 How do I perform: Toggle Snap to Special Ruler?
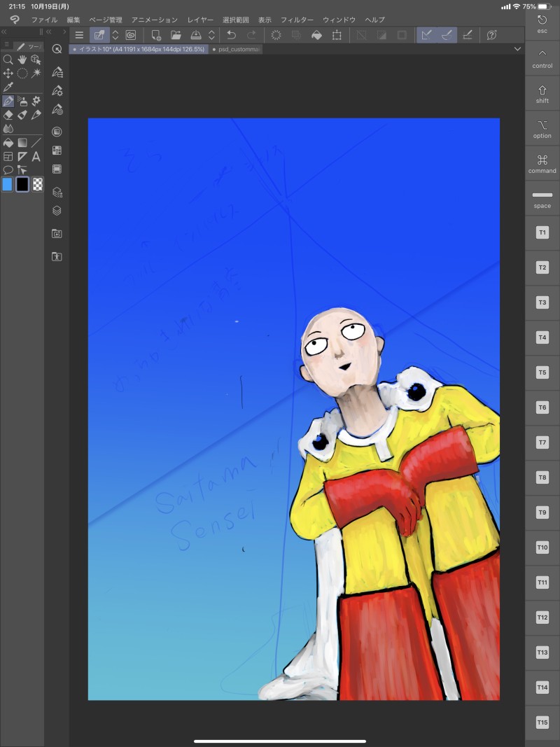point(447,35)
